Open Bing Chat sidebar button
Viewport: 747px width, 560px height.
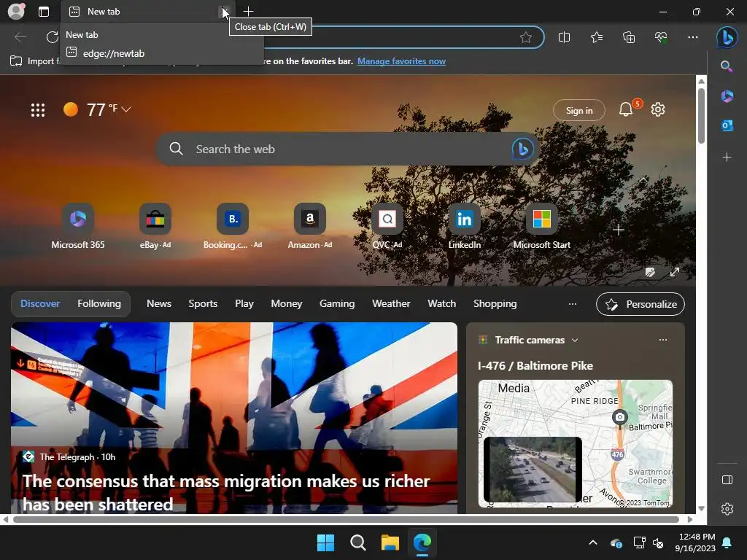727,37
